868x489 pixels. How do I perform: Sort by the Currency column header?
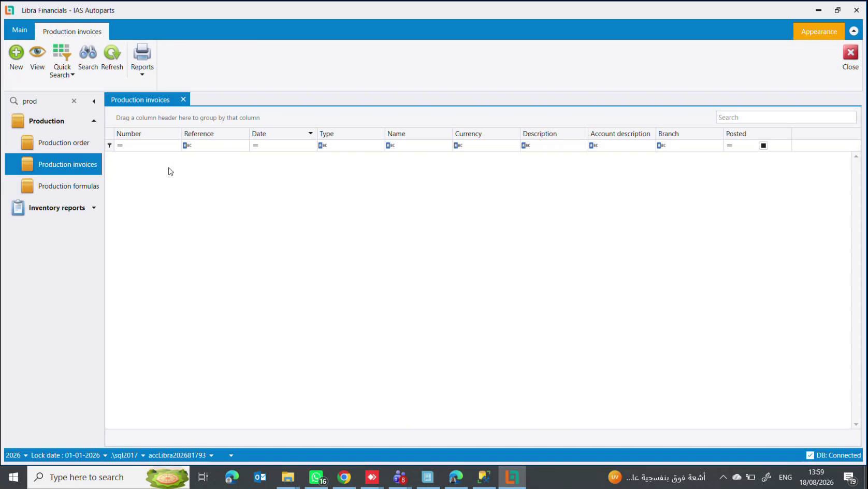pyautogui.click(x=486, y=134)
